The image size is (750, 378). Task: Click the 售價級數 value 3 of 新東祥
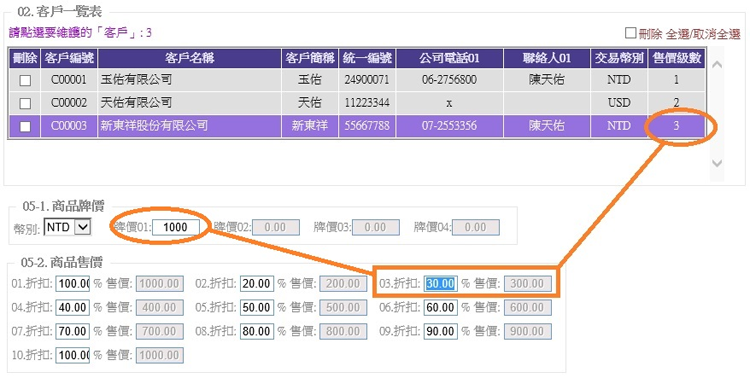pos(676,126)
